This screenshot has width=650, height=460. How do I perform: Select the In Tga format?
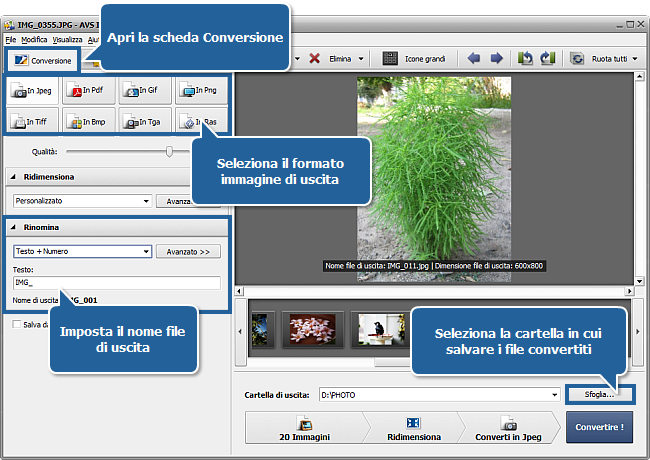pyautogui.click(x=145, y=121)
